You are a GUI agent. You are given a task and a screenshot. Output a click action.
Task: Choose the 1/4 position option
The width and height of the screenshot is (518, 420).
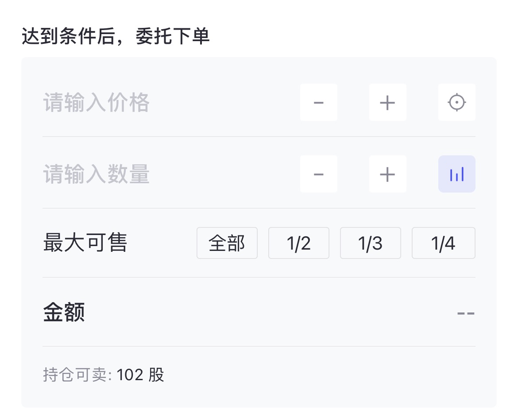[443, 243]
